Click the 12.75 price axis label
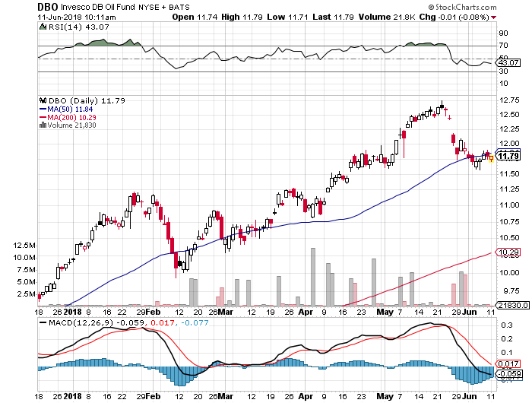This screenshot has height=403, width=532. (509, 100)
